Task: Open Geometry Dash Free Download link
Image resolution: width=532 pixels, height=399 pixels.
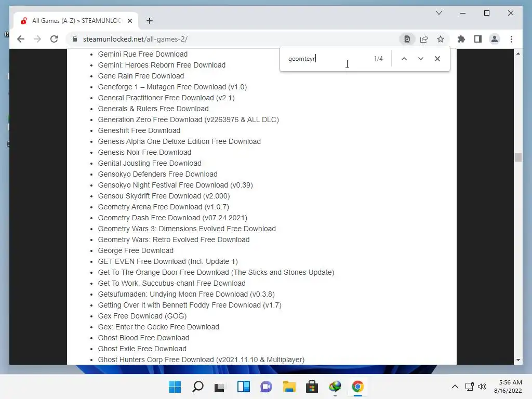Action: [172, 218]
